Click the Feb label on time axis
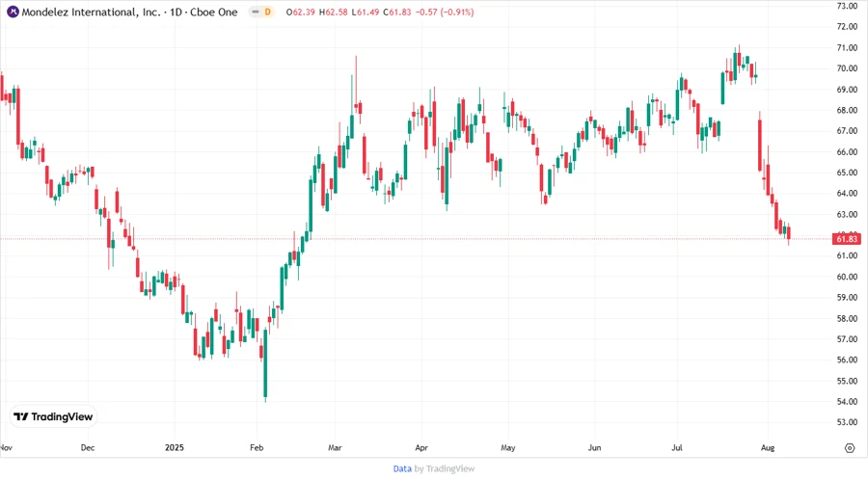The height and width of the screenshot is (480, 868). 257,447
